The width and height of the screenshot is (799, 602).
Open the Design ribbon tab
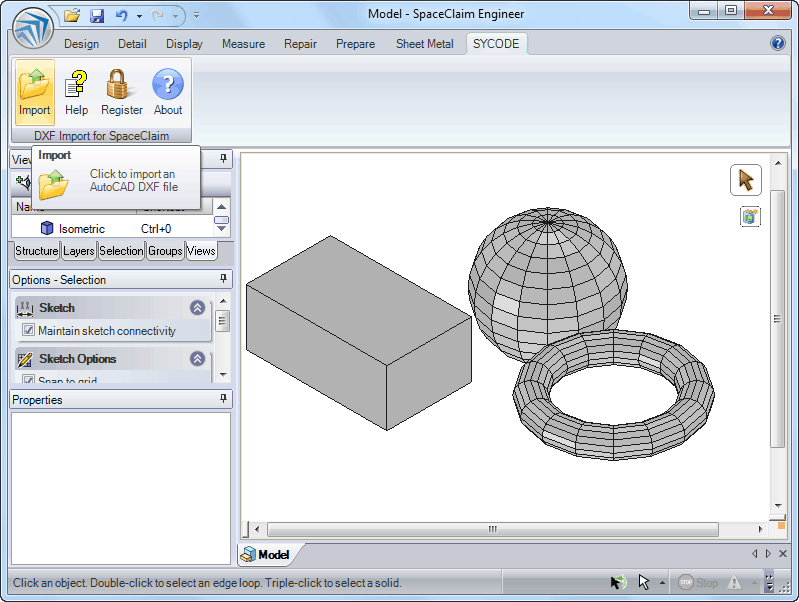82,44
